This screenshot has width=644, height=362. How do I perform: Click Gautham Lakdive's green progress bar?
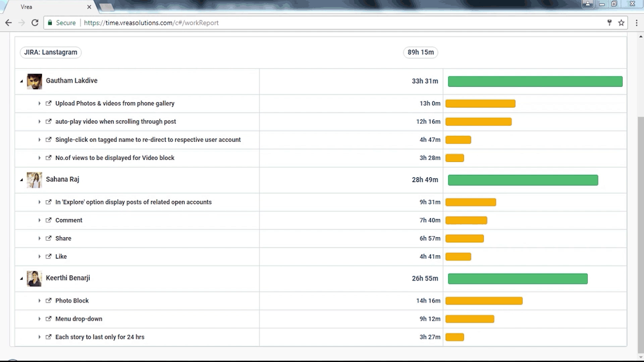point(535,81)
